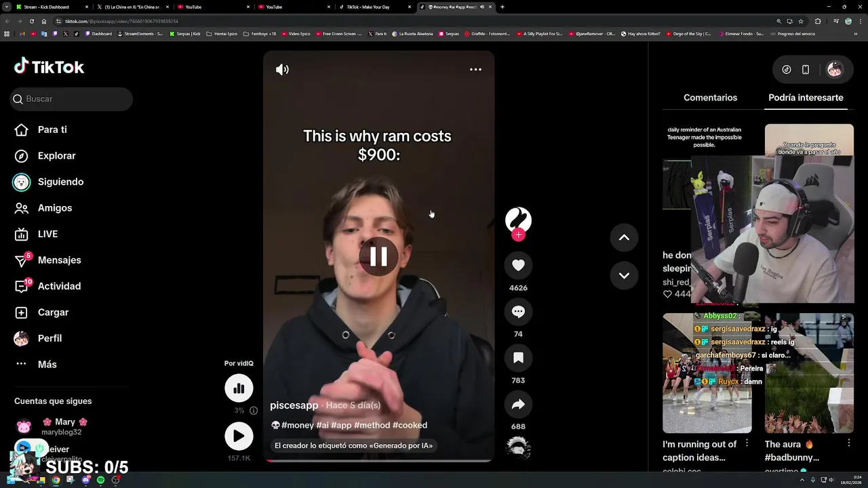The height and width of the screenshot is (488, 868).
Task: Open the StreamElements bookmark
Action: [x=140, y=33]
